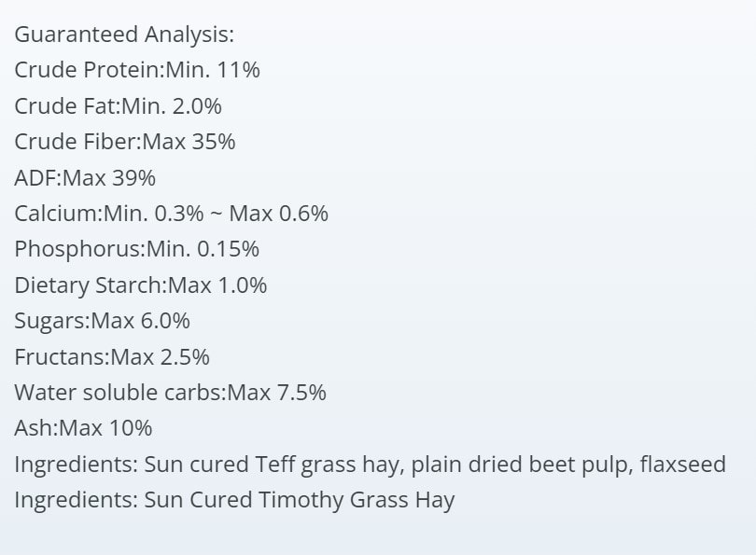Click the Crude Protein Min. 11% line

click(x=143, y=70)
